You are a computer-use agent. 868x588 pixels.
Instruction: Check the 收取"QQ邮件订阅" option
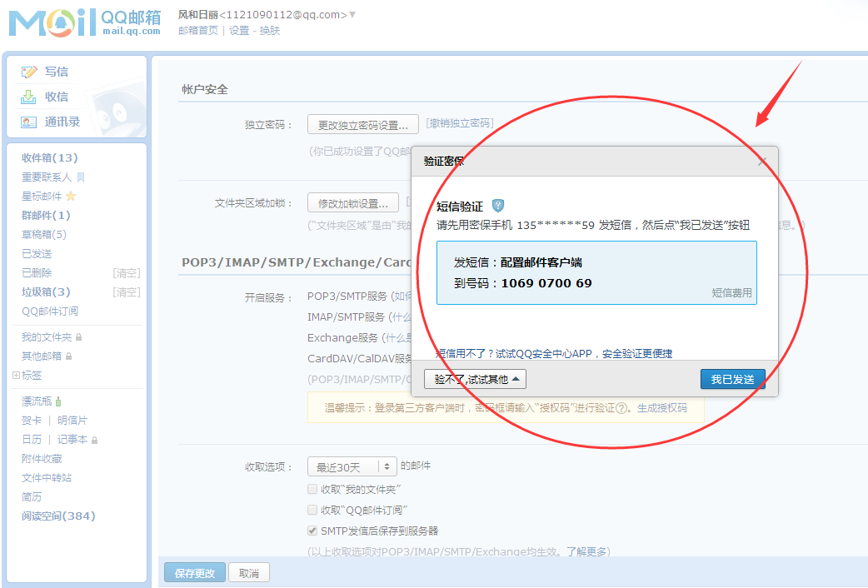point(312,510)
